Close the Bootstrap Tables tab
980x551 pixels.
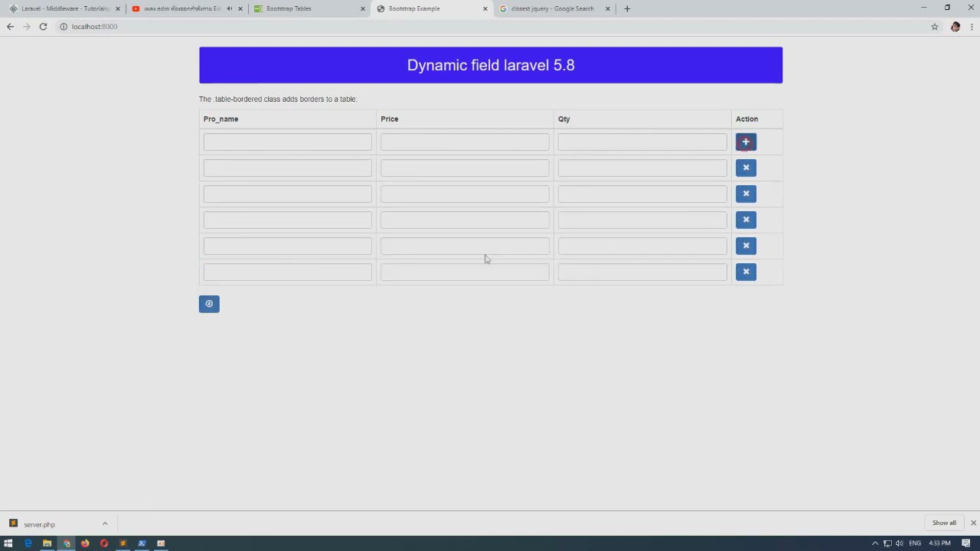coord(363,8)
